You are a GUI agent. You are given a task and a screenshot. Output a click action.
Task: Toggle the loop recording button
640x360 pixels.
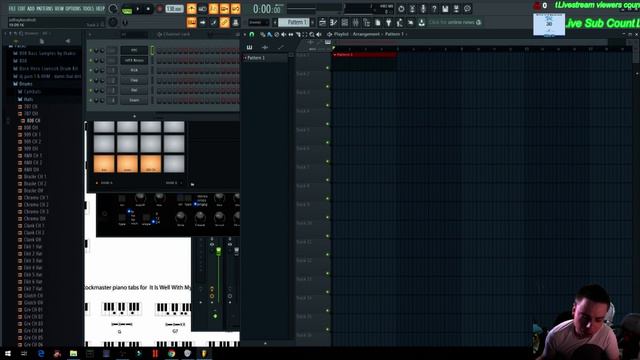click(236, 9)
